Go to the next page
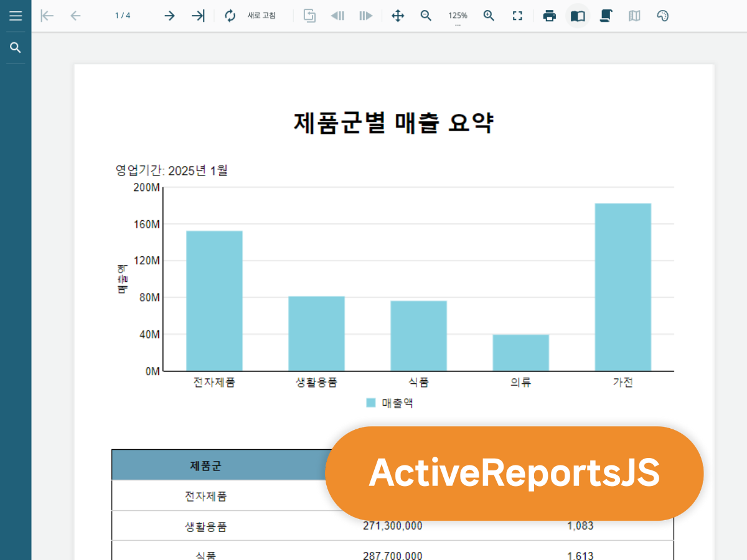 click(x=169, y=16)
